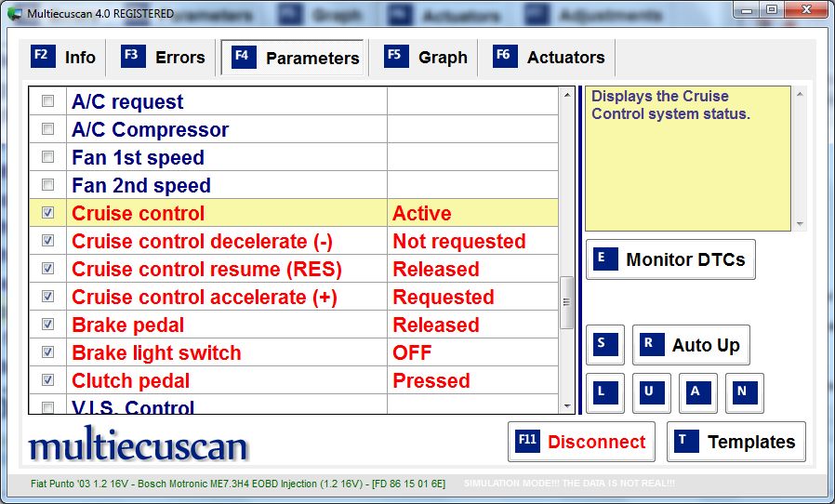The height and width of the screenshot is (504, 835).
Task: Minimize the Multiecuscan window
Action: click(x=747, y=9)
